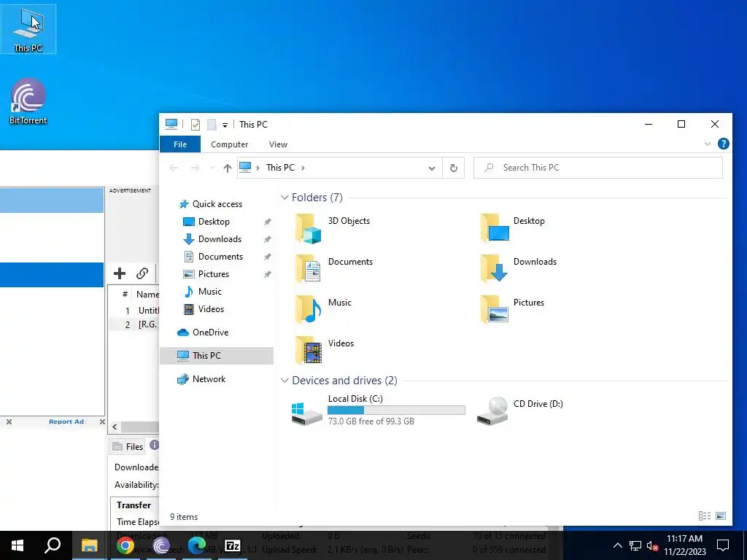
Task: Click BitTorrent taskbar icon
Action: 161,545
